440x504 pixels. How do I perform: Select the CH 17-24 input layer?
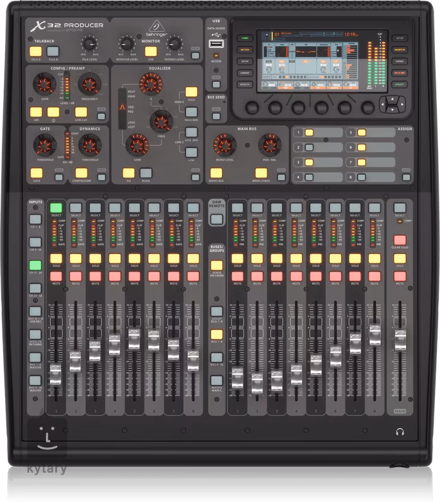click(x=35, y=265)
